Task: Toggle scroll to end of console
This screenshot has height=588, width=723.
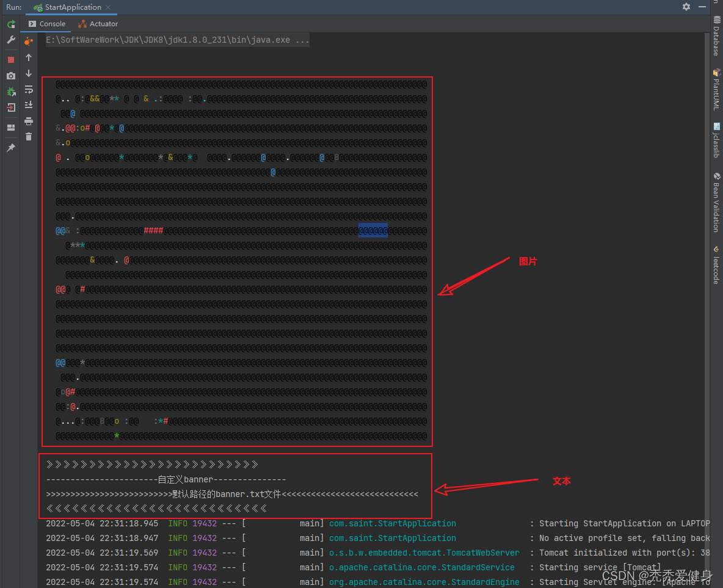Action: 29,105
